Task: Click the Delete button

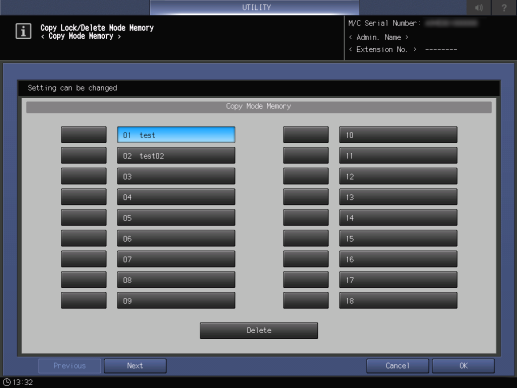Action: [x=259, y=330]
